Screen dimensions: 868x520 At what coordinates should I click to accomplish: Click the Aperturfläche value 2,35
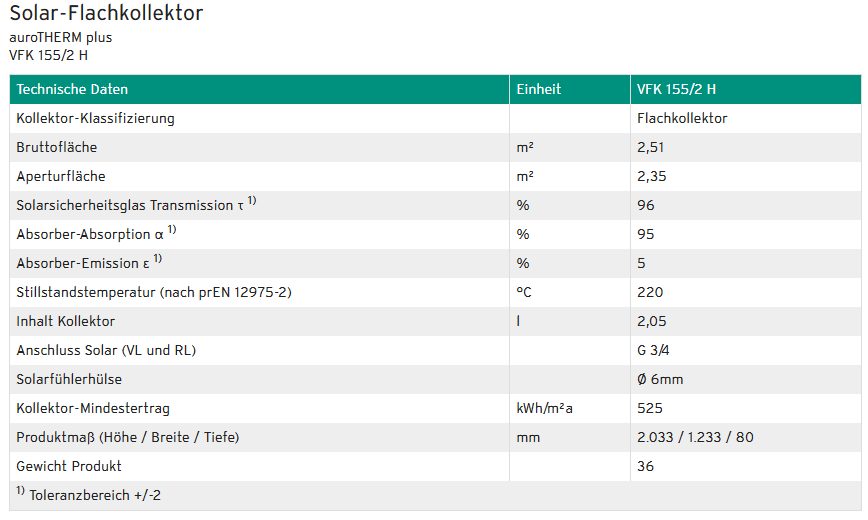coord(652,176)
